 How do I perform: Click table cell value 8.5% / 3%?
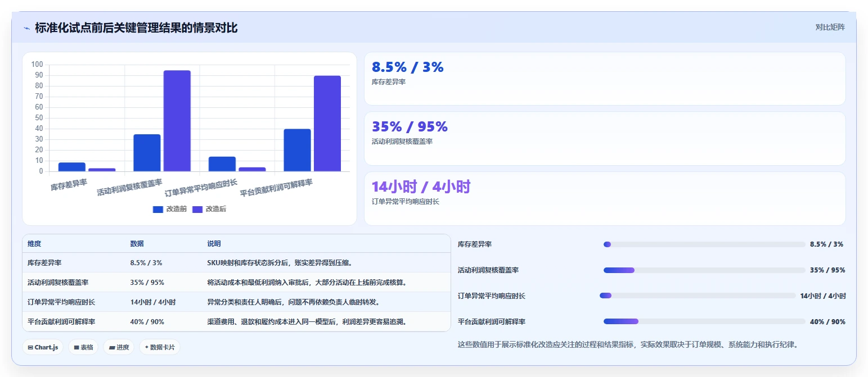pos(146,263)
